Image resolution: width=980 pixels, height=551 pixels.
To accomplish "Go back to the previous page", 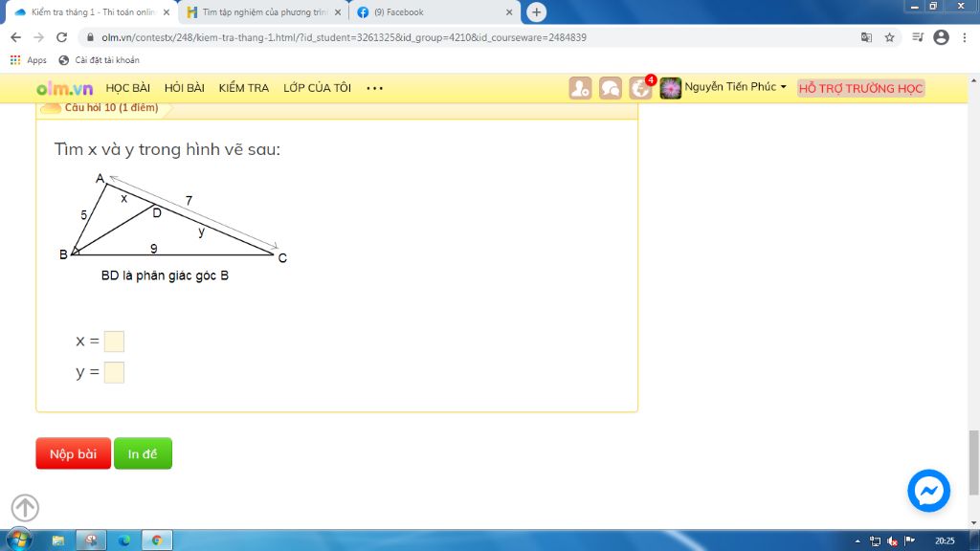I will coord(15,37).
